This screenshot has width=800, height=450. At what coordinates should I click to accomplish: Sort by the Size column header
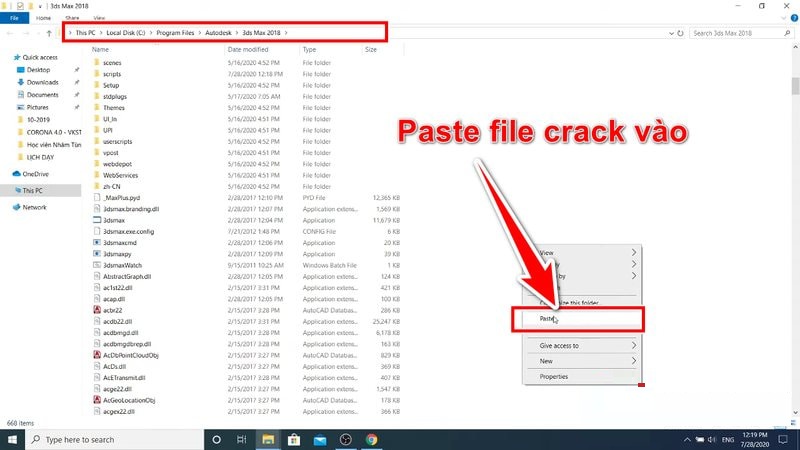coord(371,49)
